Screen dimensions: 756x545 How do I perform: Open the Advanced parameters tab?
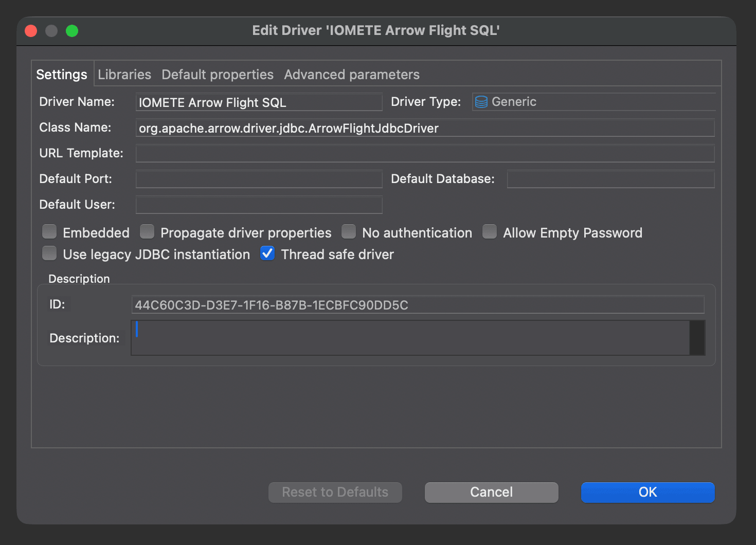pos(352,75)
